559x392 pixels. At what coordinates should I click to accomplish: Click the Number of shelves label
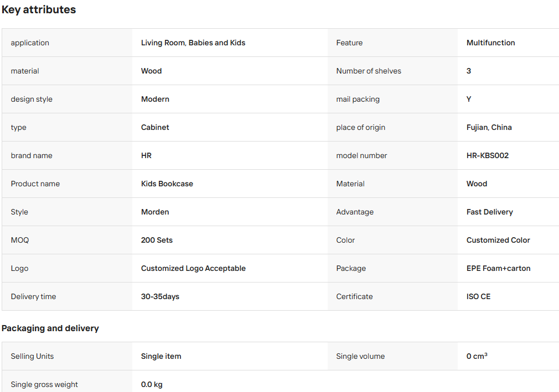(x=369, y=71)
